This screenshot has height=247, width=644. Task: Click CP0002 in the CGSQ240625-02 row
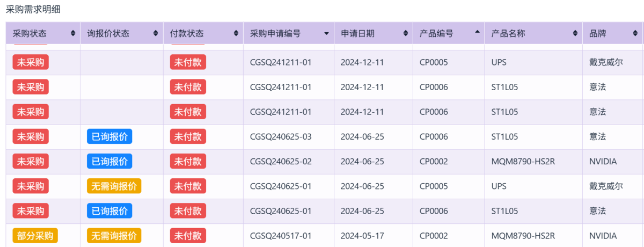(434, 162)
